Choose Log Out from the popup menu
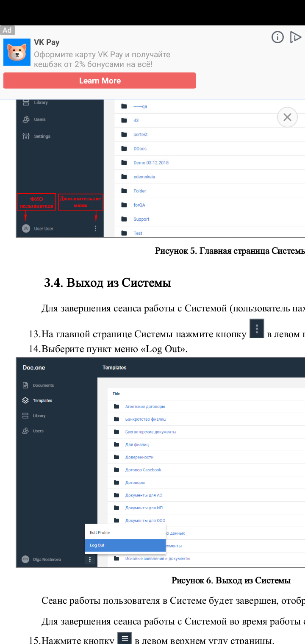 (x=125, y=545)
